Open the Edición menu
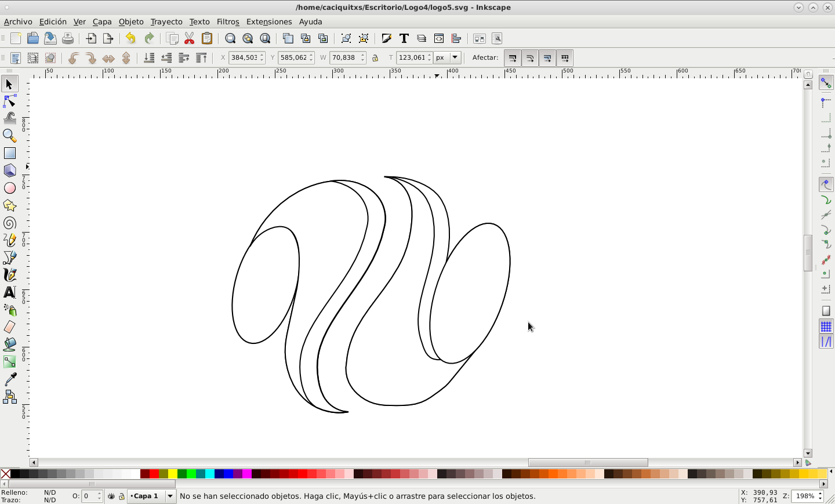 click(x=53, y=22)
